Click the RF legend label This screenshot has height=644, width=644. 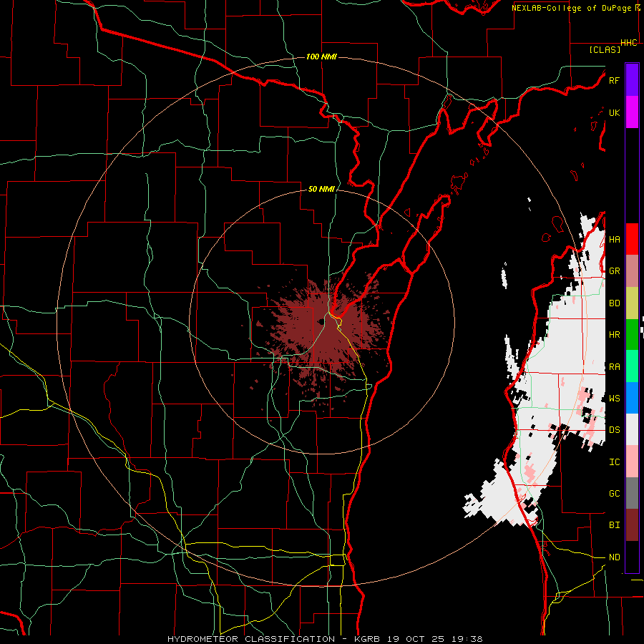click(614, 80)
